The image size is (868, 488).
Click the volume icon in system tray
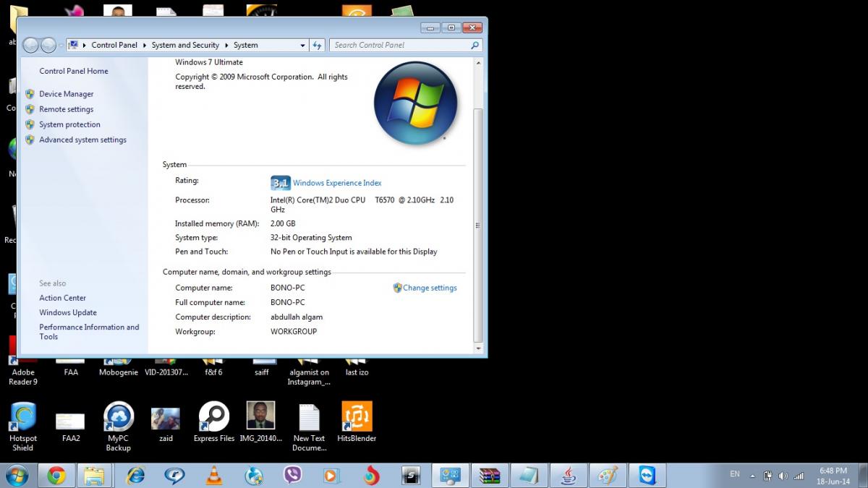pyautogui.click(x=783, y=476)
